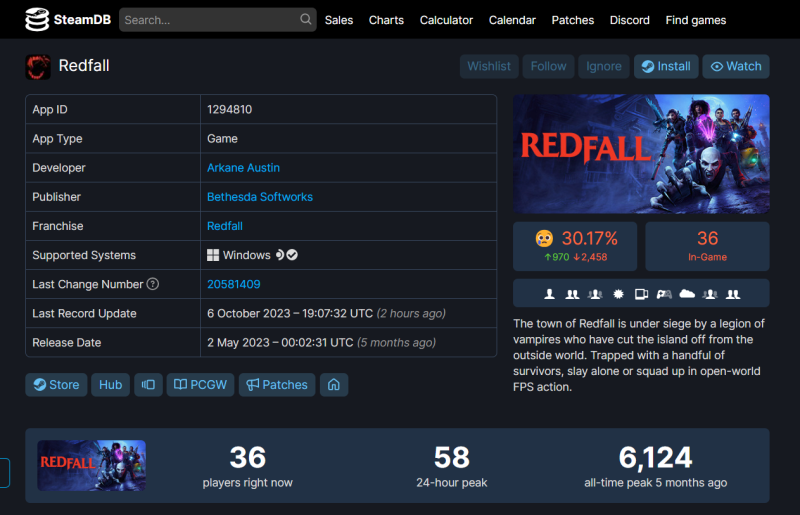800x515 pixels.
Task: Click the single-player feature icon
Action: click(x=549, y=294)
